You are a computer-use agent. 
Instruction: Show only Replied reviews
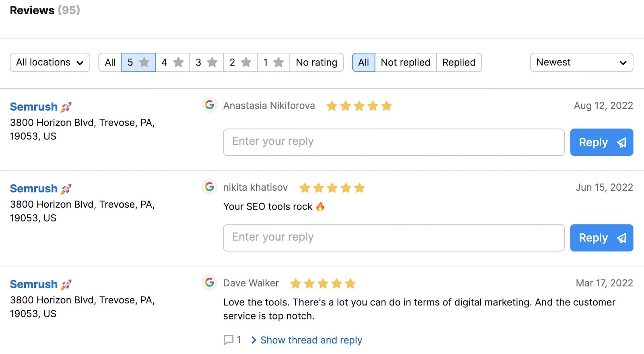coord(459,62)
